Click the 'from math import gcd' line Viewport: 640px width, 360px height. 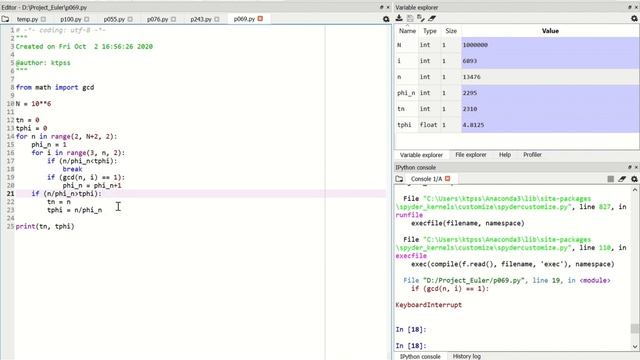tap(55, 87)
